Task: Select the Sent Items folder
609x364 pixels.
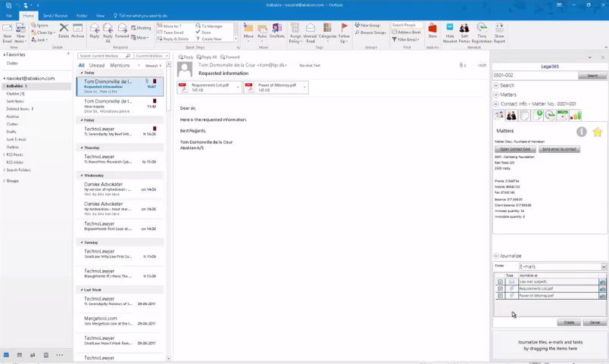Action: coord(15,101)
